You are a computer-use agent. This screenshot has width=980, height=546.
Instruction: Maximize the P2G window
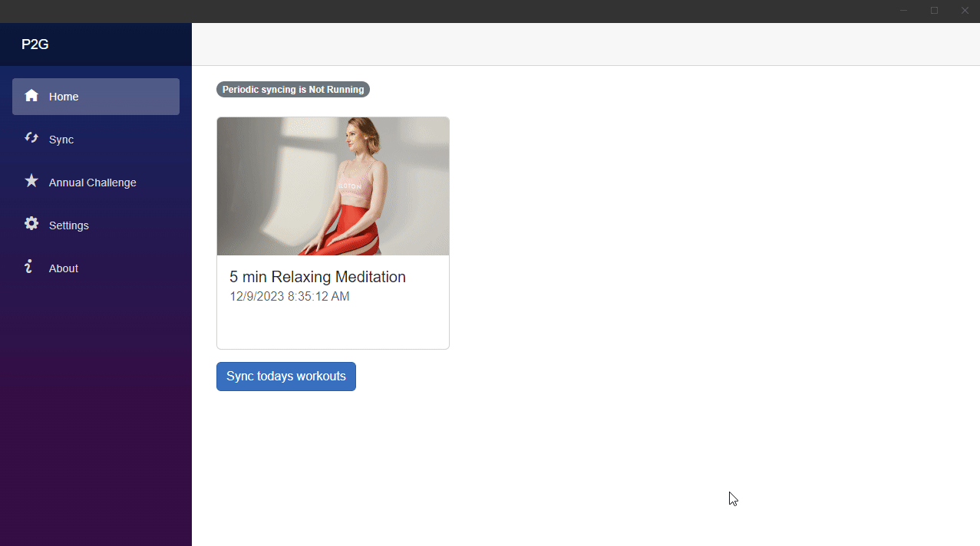point(934,11)
